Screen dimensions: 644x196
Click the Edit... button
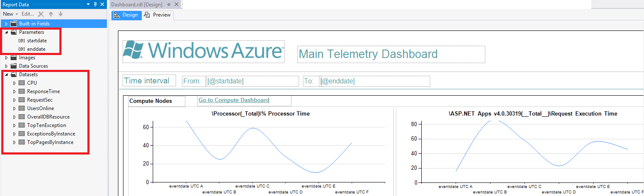click(28, 14)
